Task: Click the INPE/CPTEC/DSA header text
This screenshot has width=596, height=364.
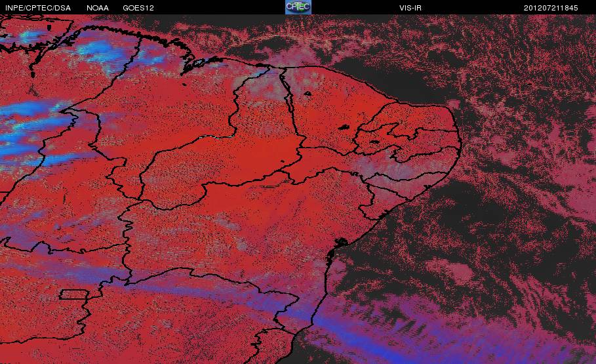Action: pyautogui.click(x=38, y=8)
